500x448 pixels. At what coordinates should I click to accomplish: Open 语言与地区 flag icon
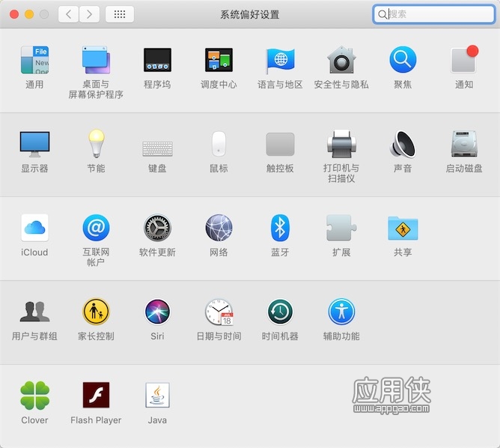pyautogui.click(x=280, y=61)
